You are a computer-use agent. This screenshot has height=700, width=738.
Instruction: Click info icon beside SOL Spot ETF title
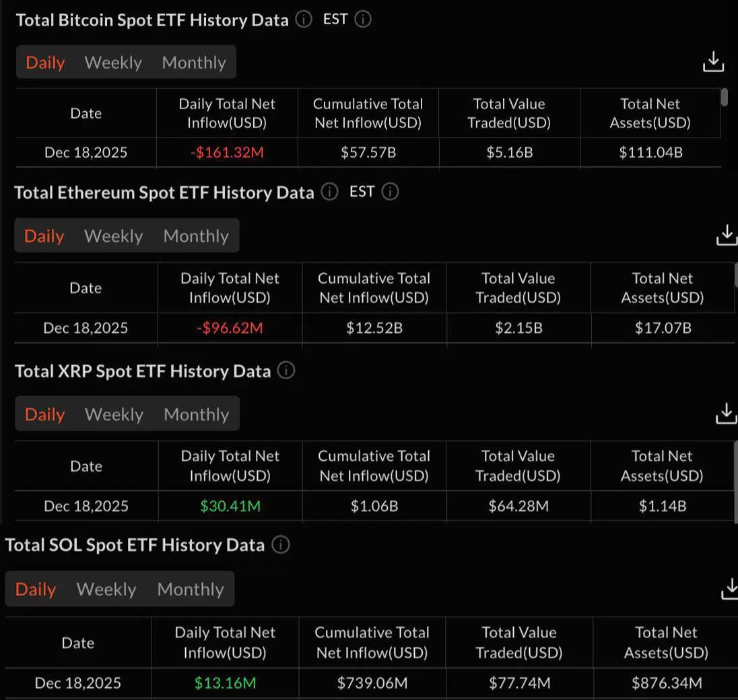(x=280, y=544)
